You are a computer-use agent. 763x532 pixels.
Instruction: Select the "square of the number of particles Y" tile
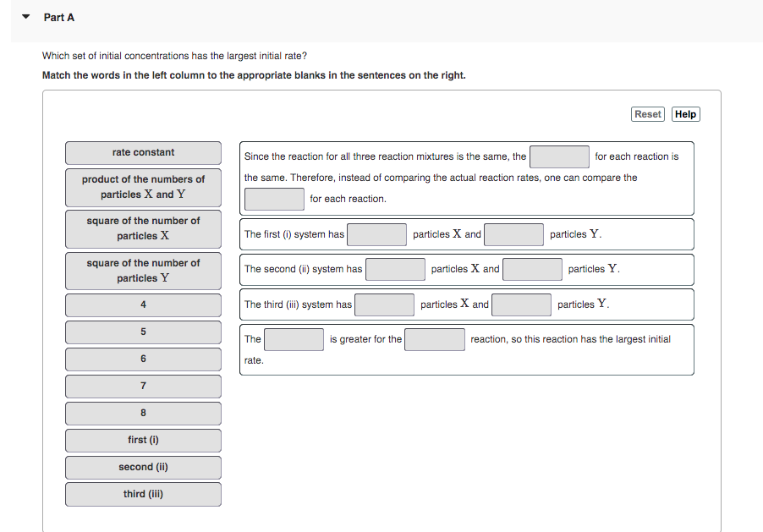tap(142, 271)
